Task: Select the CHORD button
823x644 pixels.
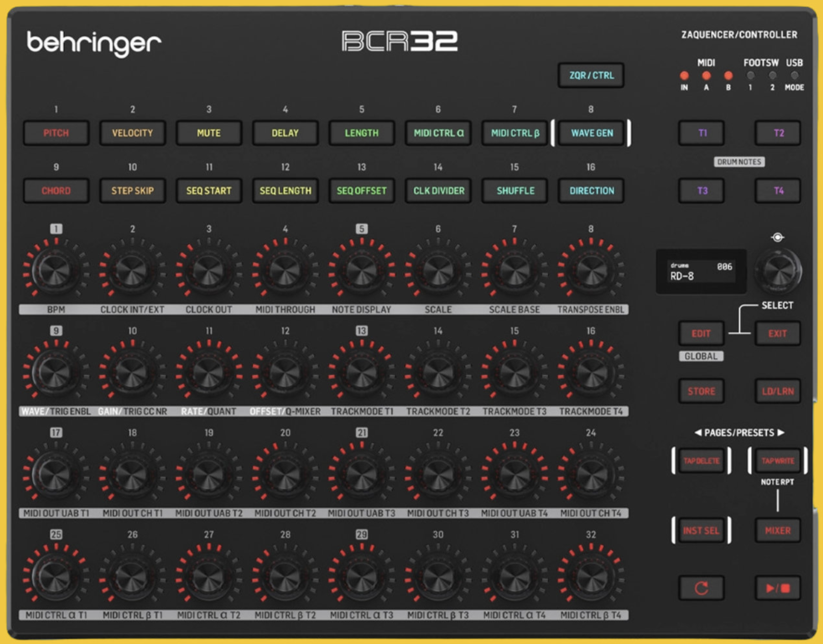Action: tap(56, 191)
